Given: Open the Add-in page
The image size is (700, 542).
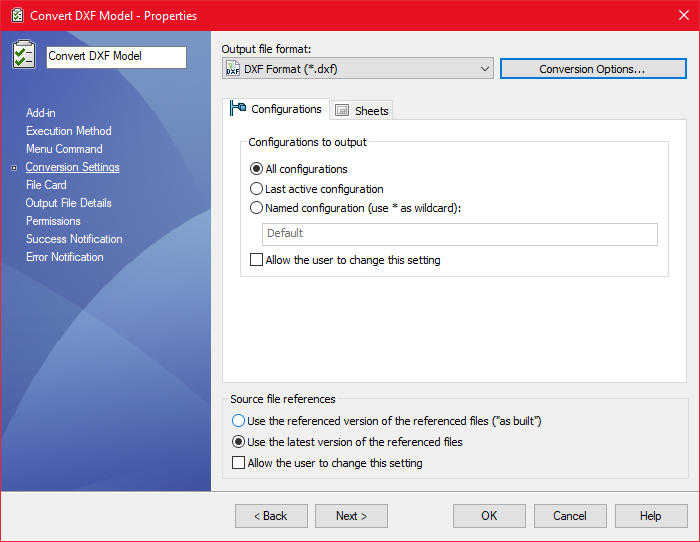Looking at the screenshot, I should tap(41, 113).
